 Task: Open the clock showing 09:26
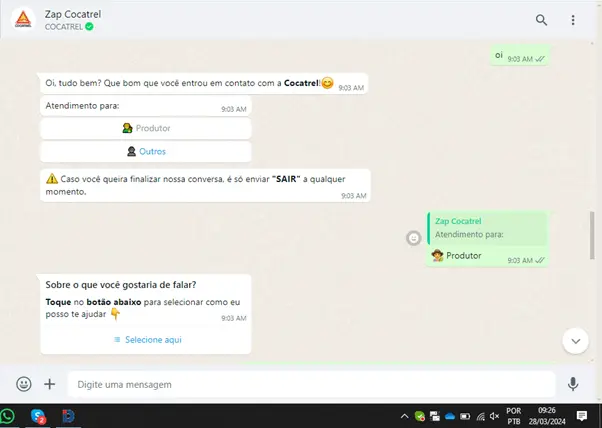(x=547, y=416)
